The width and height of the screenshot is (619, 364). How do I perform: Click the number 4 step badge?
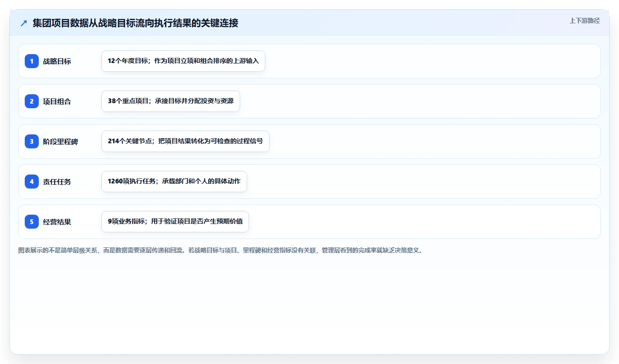coord(32,182)
